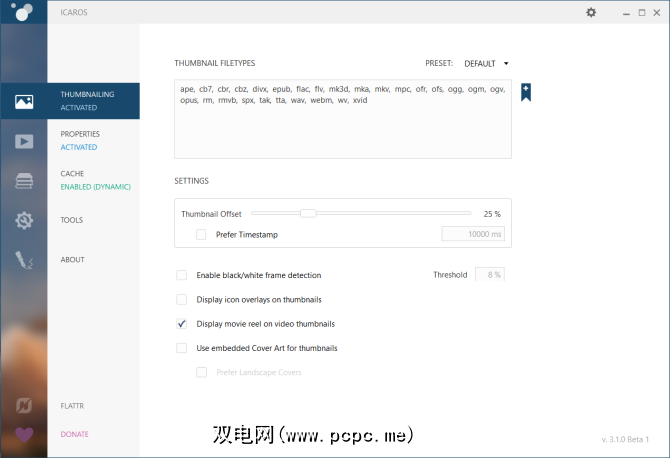
Task: Click the DONATE link
Action: pyautogui.click(x=74, y=434)
